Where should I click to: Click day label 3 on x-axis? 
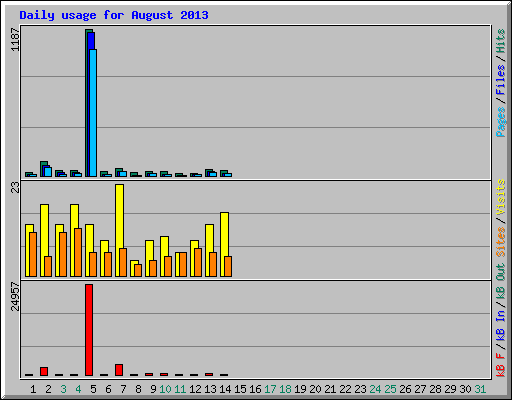pos(63,389)
